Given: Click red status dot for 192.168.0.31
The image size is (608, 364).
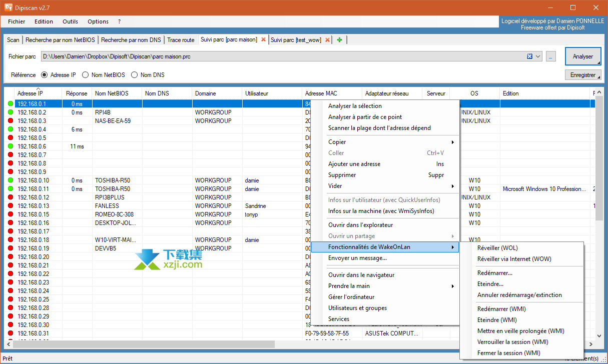Looking at the screenshot, I should pyautogui.click(x=11, y=333).
